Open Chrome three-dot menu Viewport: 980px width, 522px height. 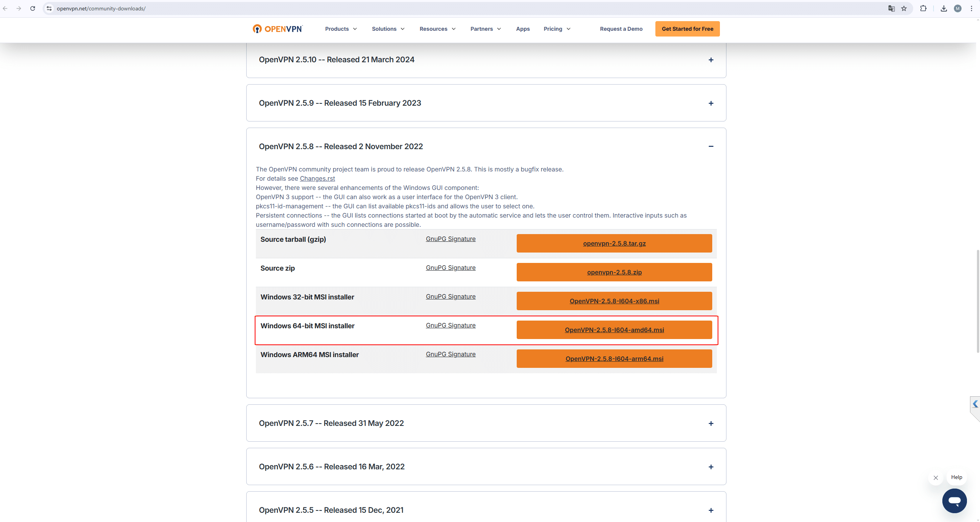[971, 8]
